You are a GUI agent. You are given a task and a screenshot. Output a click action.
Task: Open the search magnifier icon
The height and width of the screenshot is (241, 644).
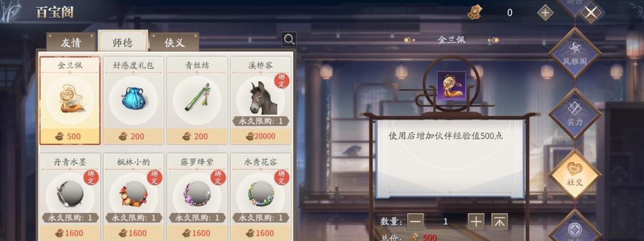pyautogui.click(x=289, y=39)
